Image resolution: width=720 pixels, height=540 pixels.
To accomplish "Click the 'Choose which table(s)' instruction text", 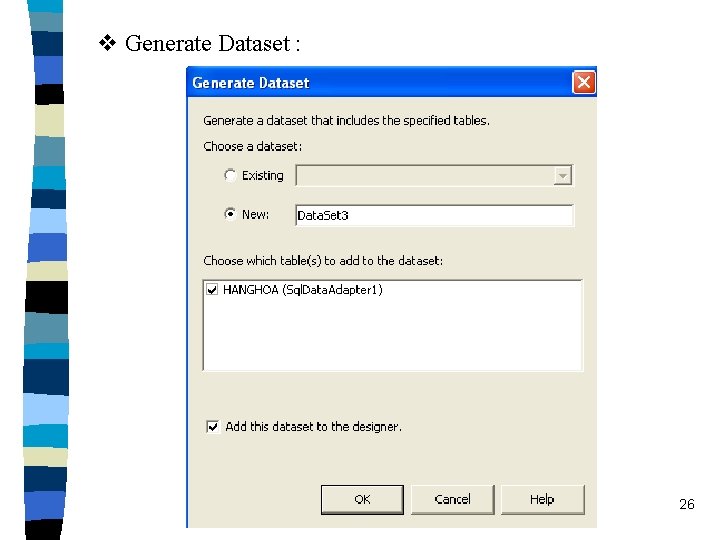I will tap(322, 260).
